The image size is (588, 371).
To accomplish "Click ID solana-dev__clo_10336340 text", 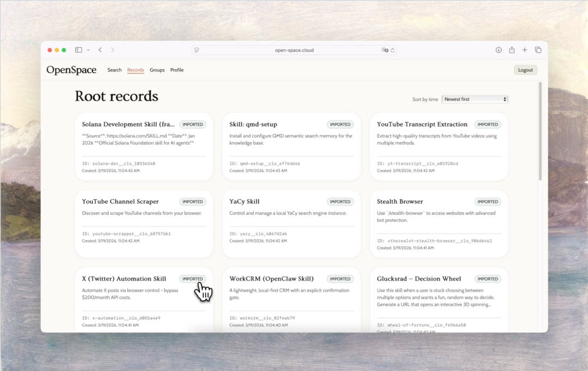I will (119, 163).
